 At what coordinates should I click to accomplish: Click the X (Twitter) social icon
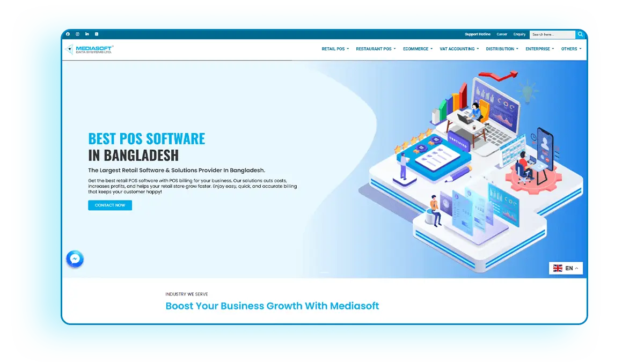pyautogui.click(x=97, y=34)
